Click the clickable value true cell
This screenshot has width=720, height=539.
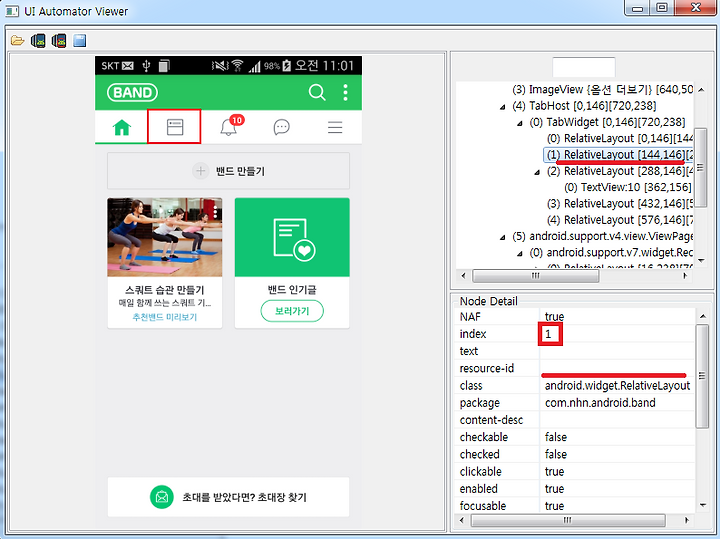pyautogui.click(x=617, y=472)
